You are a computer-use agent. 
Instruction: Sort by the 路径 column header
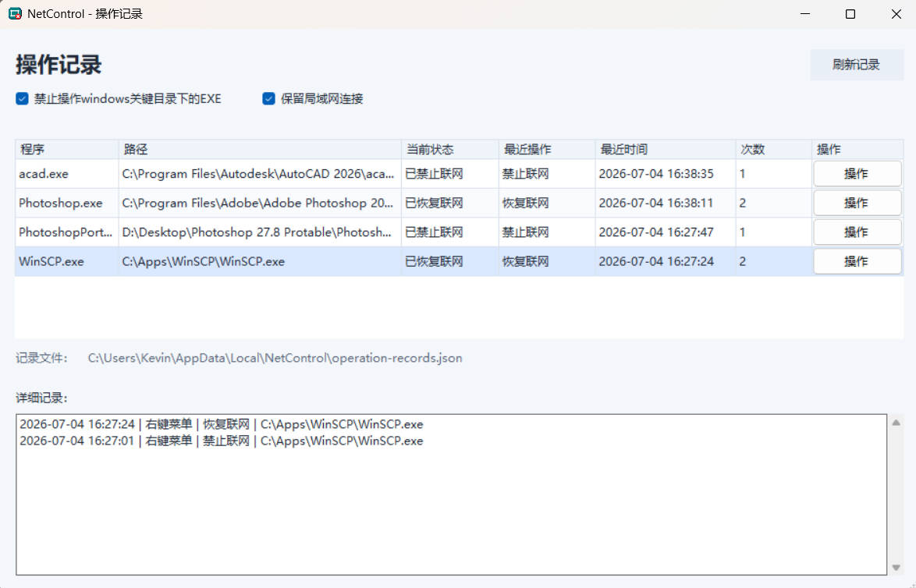260,150
